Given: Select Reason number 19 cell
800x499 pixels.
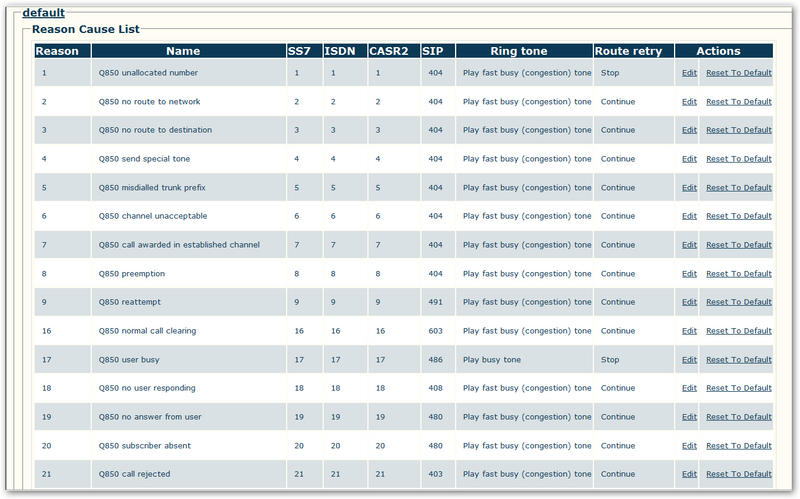Looking at the screenshot, I should pos(62,417).
